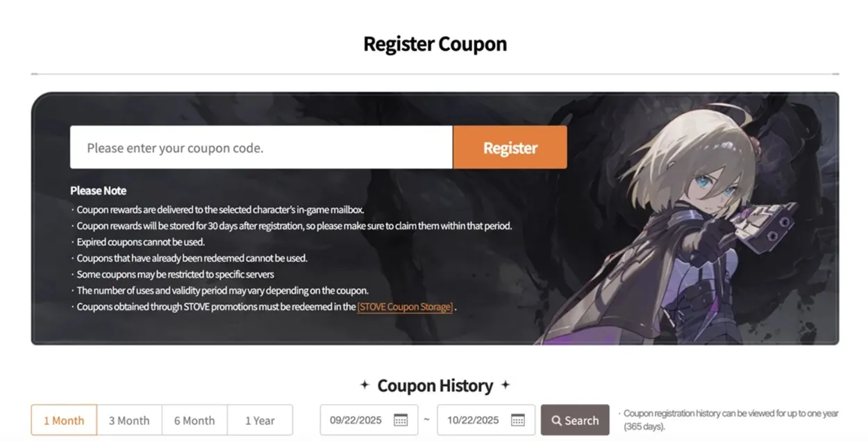Click the magnifier icon in Search button

[556, 421]
